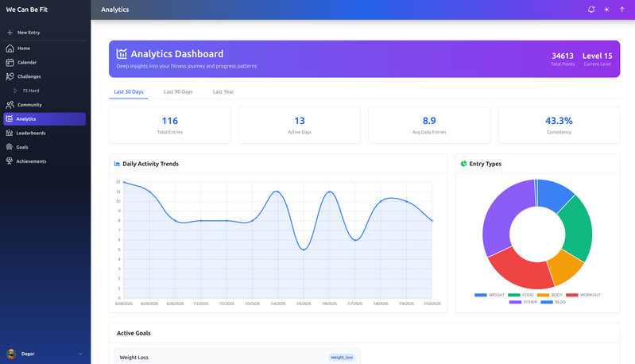Open the Dagor user menu chevron

[80, 354]
